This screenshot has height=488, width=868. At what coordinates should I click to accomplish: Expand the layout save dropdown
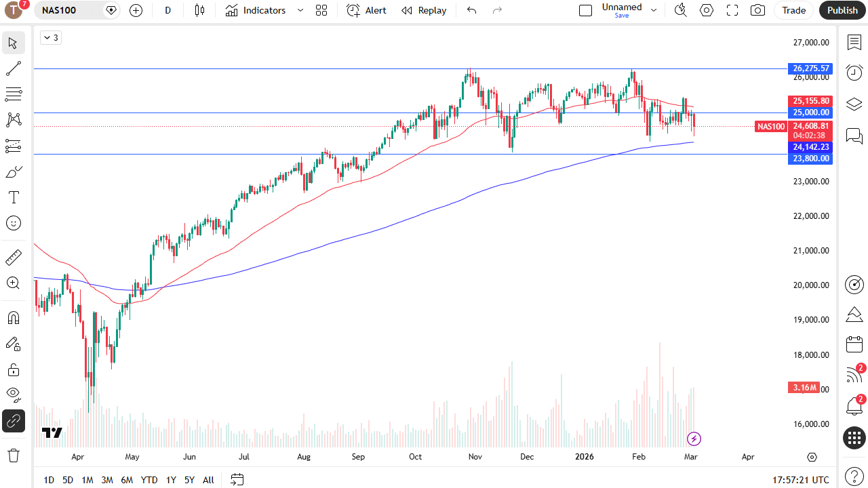point(653,10)
